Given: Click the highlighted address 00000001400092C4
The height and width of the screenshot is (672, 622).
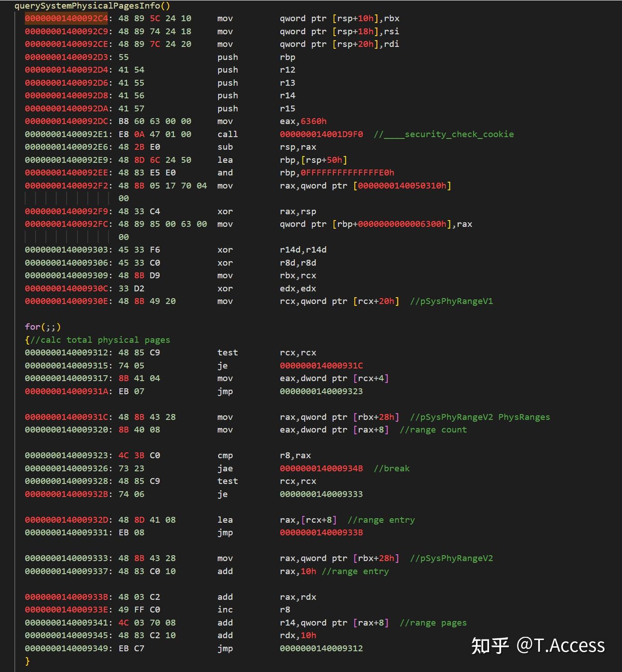Looking at the screenshot, I should click(66, 18).
